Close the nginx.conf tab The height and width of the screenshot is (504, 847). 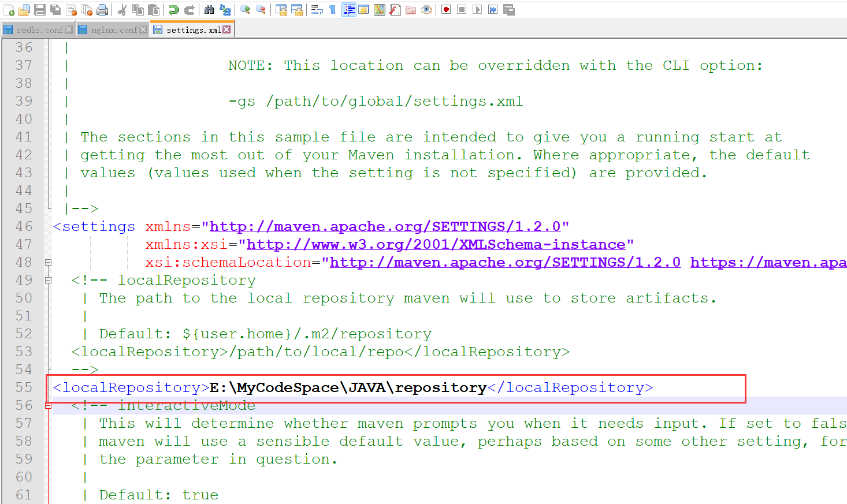click(x=143, y=29)
